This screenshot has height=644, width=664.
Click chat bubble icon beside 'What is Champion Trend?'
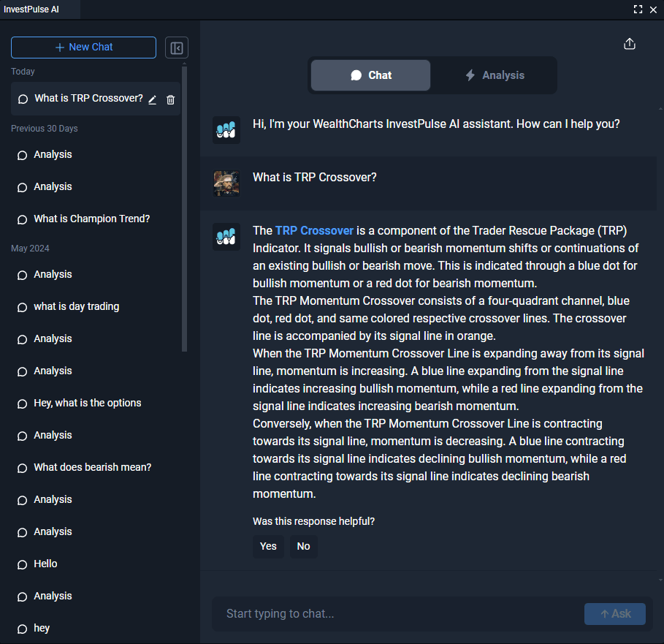pyautogui.click(x=22, y=219)
